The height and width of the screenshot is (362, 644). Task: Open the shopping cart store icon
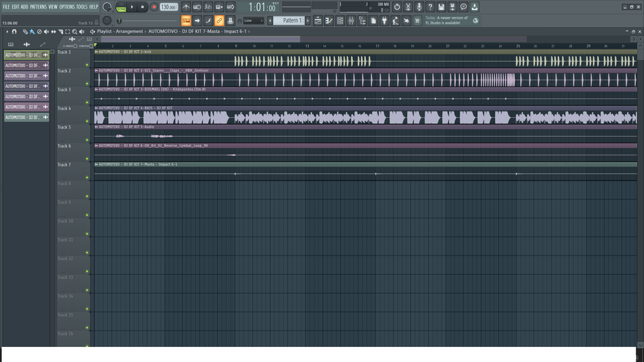point(418,21)
